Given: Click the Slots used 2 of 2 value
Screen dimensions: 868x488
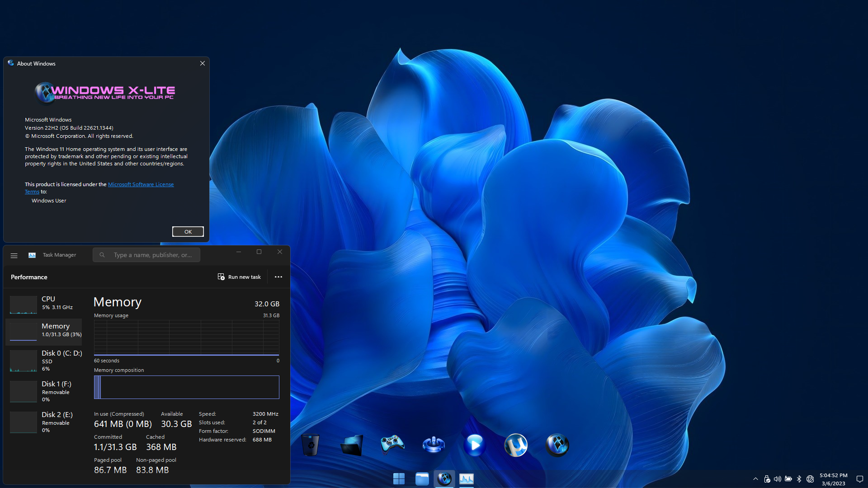Looking at the screenshot, I should 259,422.
